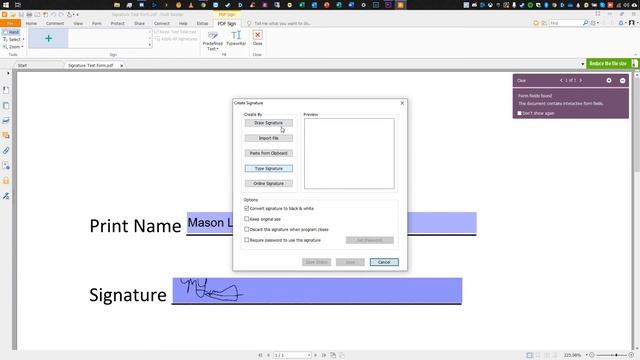Click the Task View icon in taskbar

click(x=18, y=5)
